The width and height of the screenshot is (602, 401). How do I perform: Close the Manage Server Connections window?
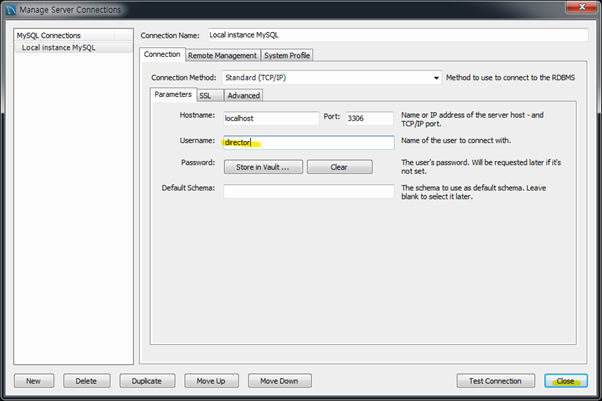581,7
